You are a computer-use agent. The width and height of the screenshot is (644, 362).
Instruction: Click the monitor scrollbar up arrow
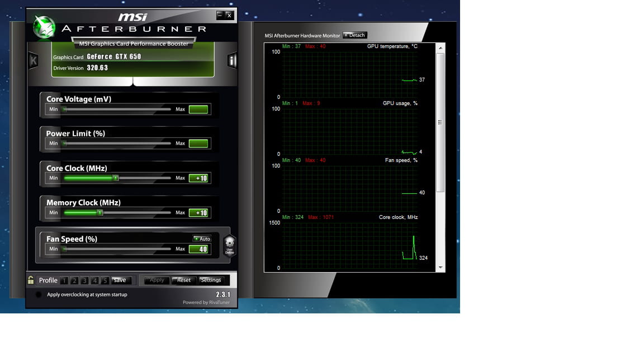441,48
